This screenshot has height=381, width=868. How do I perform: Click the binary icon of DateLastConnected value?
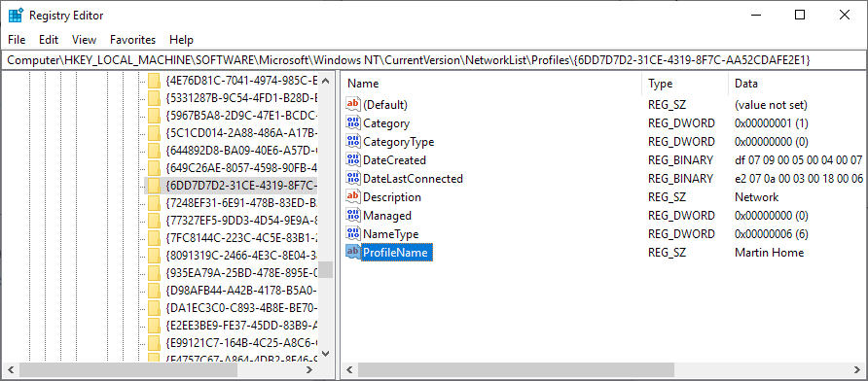352,178
